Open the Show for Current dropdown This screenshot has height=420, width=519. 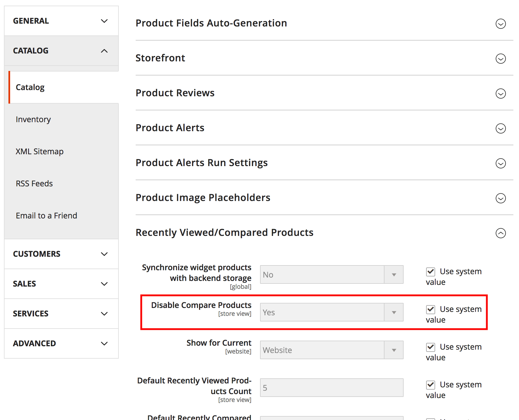click(332, 350)
